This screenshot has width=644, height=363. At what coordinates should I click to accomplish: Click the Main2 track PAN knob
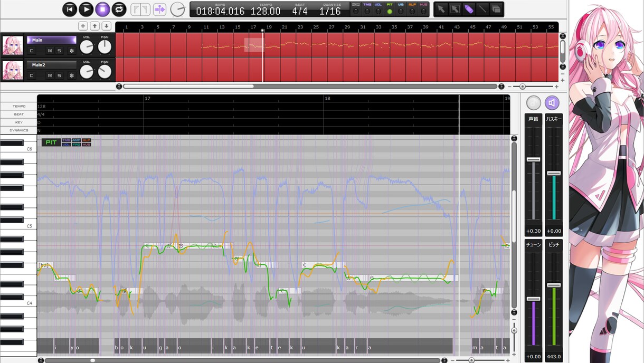tap(105, 72)
